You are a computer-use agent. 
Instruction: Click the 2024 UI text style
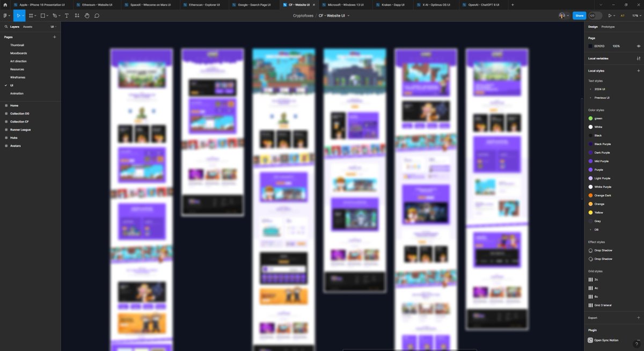pos(599,89)
